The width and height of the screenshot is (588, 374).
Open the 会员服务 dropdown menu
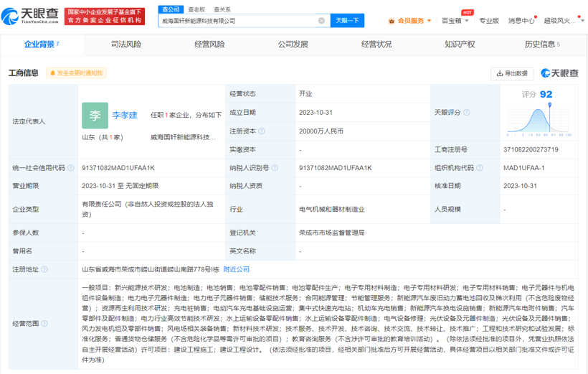[x=414, y=21]
